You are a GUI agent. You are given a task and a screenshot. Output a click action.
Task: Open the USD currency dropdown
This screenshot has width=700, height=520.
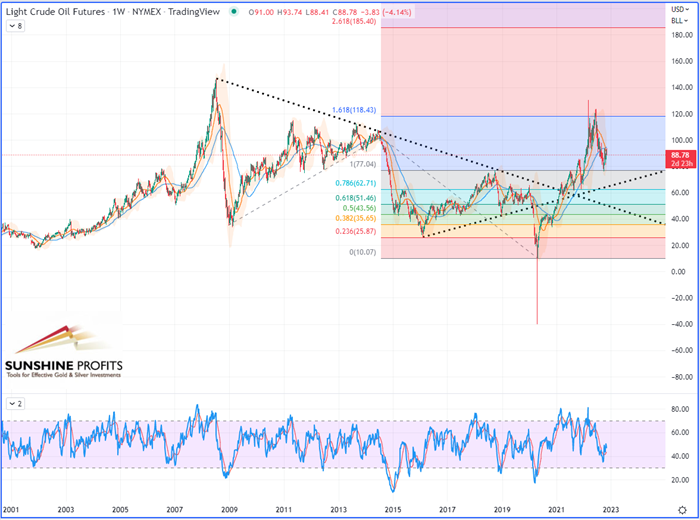681,8
